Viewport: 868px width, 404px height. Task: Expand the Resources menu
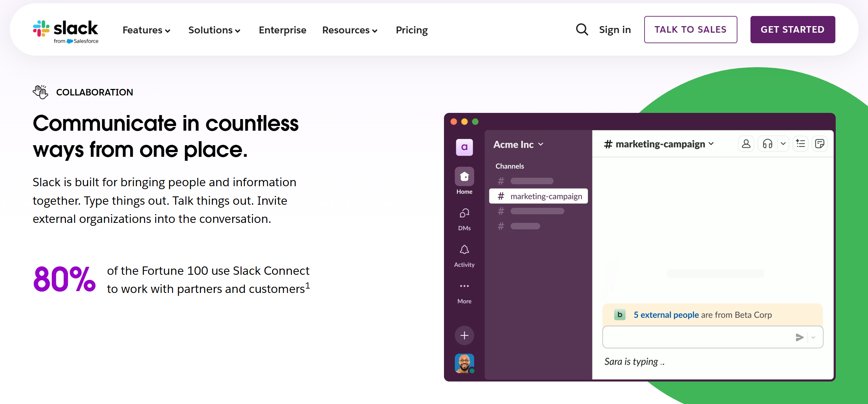(x=350, y=30)
